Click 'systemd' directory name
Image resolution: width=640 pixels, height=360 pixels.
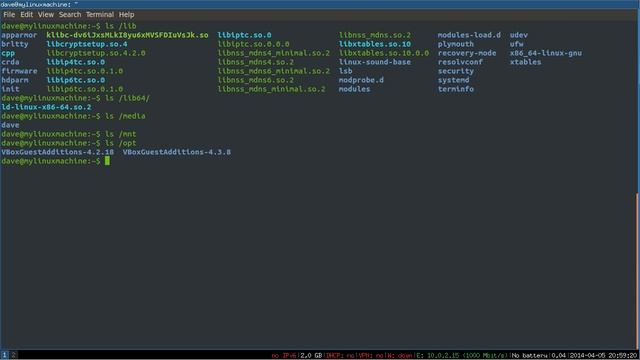tap(453, 80)
